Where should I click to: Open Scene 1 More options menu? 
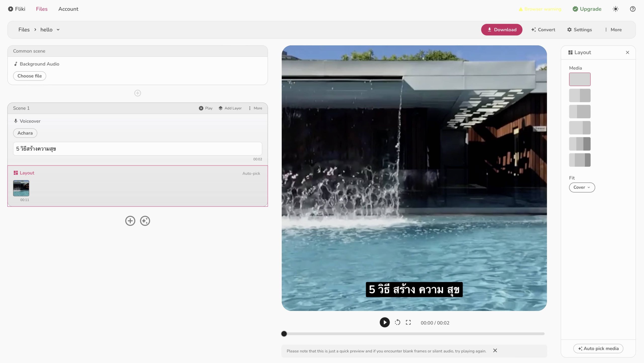255,108
